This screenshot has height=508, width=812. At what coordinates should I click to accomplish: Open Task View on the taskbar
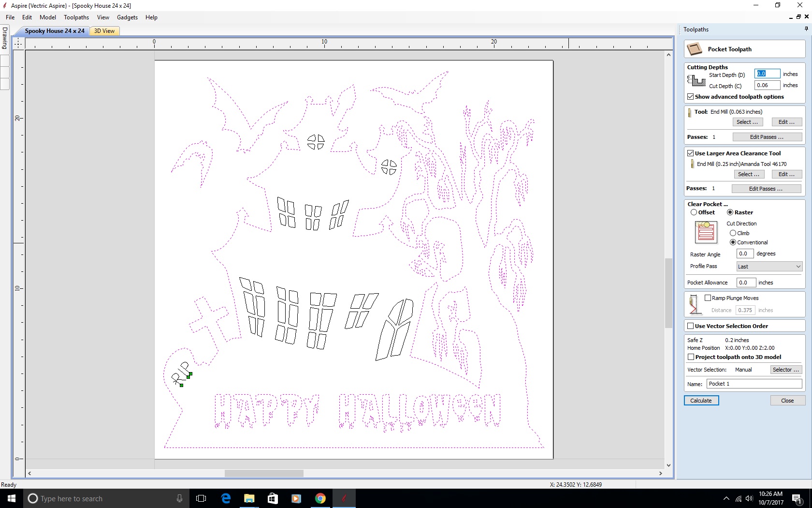pyautogui.click(x=201, y=498)
